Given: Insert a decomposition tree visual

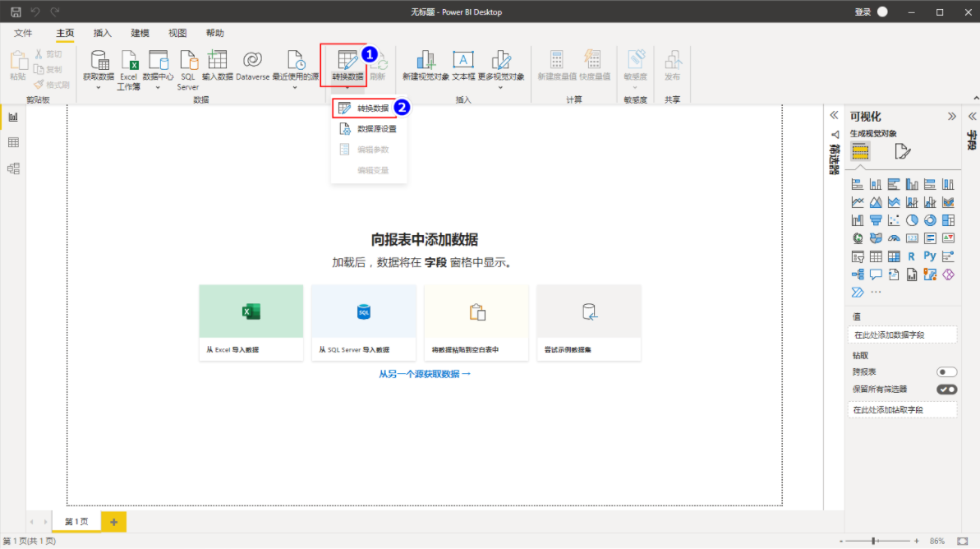Looking at the screenshot, I should 858,274.
